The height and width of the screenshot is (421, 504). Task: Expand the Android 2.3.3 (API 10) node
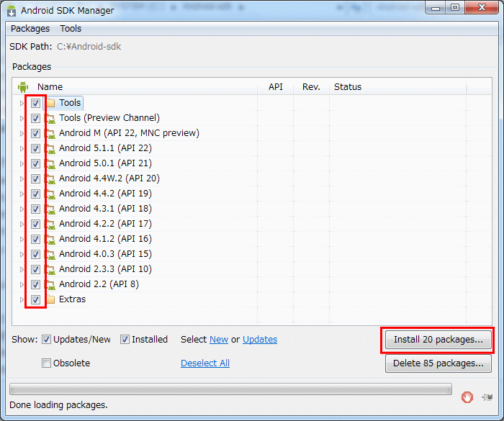[22, 269]
